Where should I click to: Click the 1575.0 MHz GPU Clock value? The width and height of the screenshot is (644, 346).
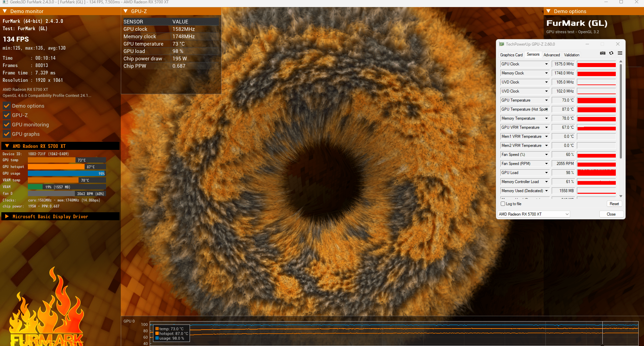point(563,64)
